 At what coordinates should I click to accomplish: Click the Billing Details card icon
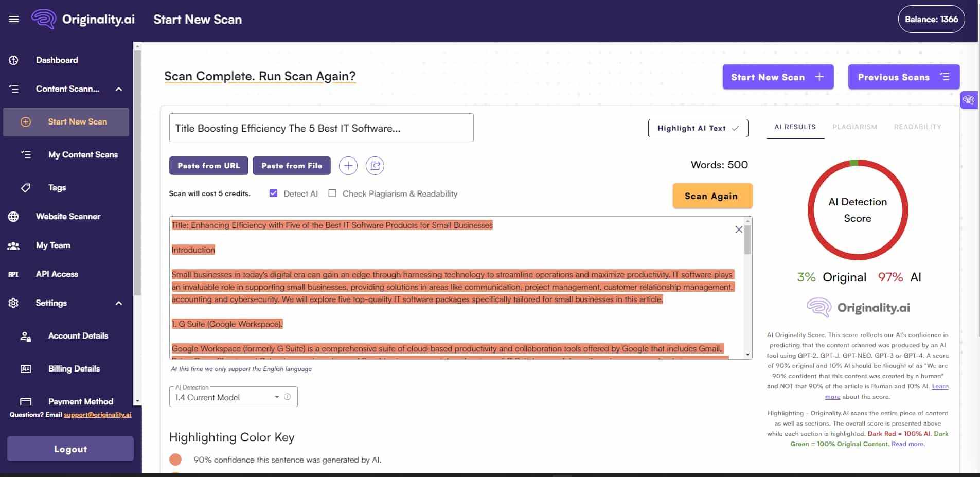(x=26, y=369)
